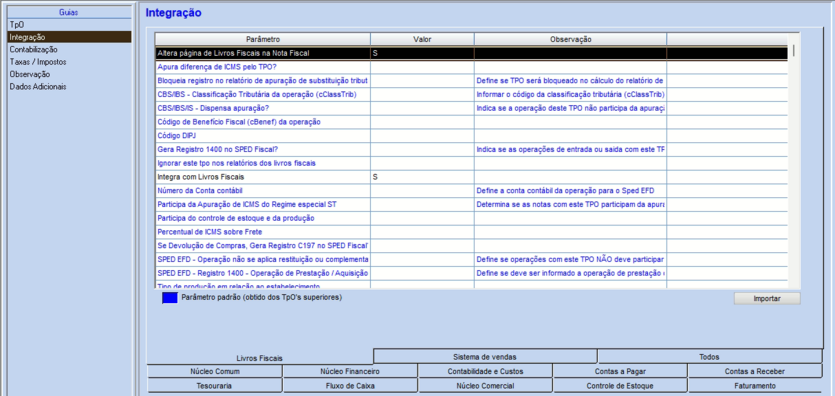Click the blue Parâmetro padrão legend swatch
Image resolution: width=835 pixels, height=396 pixels.
click(170, 298)
